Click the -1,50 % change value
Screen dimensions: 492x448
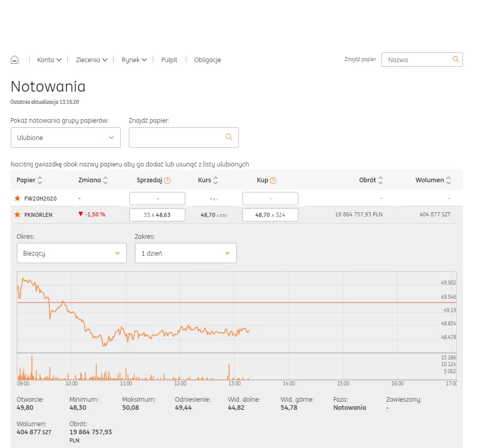(x=95, y=214)
